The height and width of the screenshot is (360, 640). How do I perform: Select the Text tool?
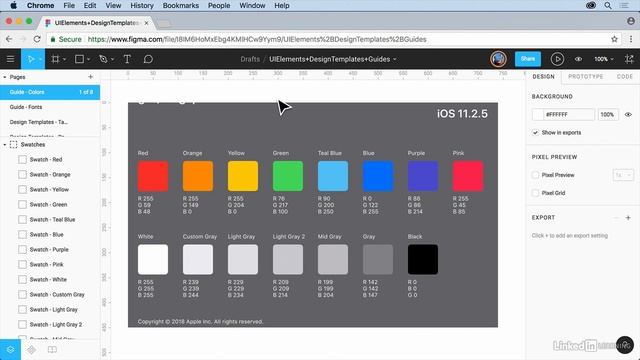point(127,59)
